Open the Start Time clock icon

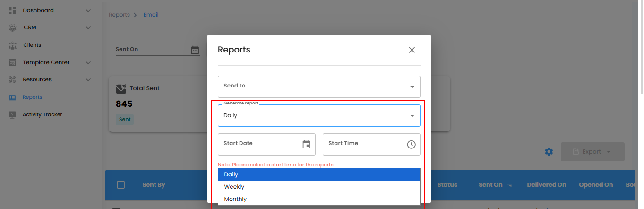(x=411, y=144)
